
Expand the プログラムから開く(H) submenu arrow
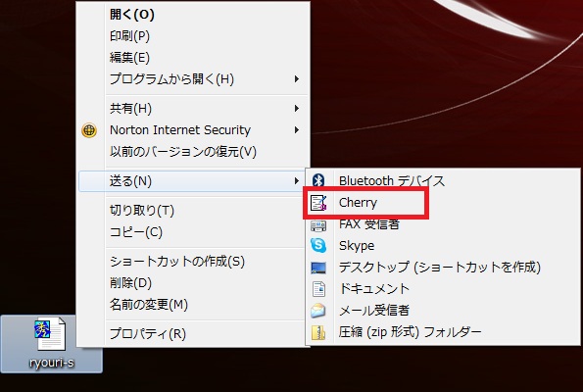tap(296, 79)
